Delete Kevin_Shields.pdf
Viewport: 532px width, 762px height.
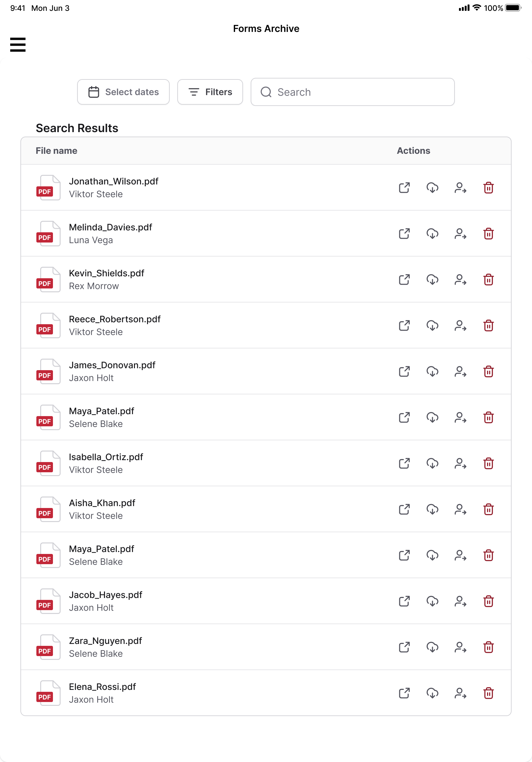(489, 280)
